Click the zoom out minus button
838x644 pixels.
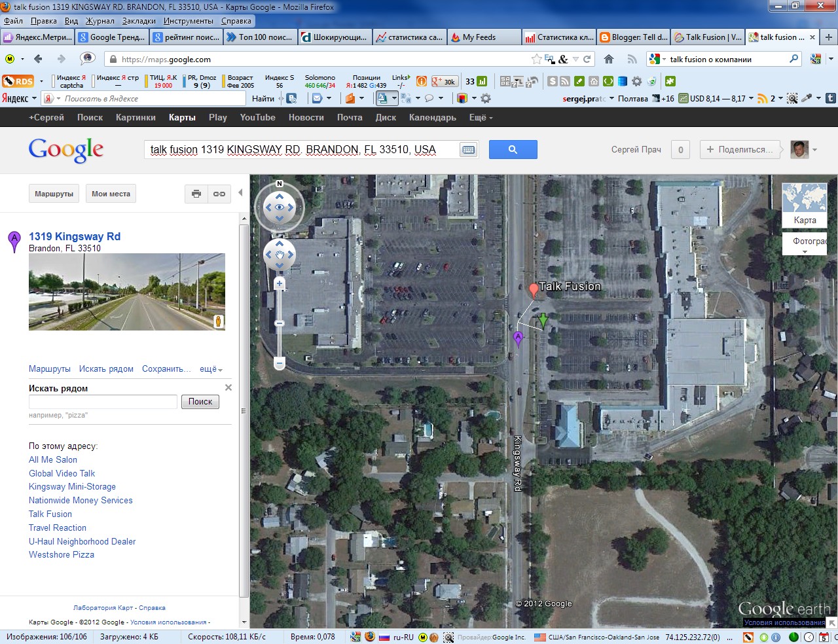click(x=280, y=363)
